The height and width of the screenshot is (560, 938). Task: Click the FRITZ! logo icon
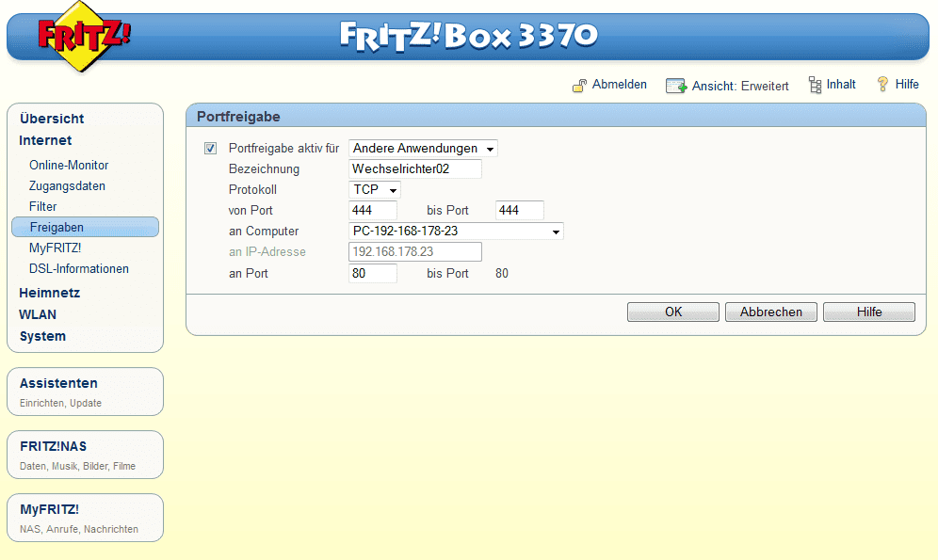(84, 37)
